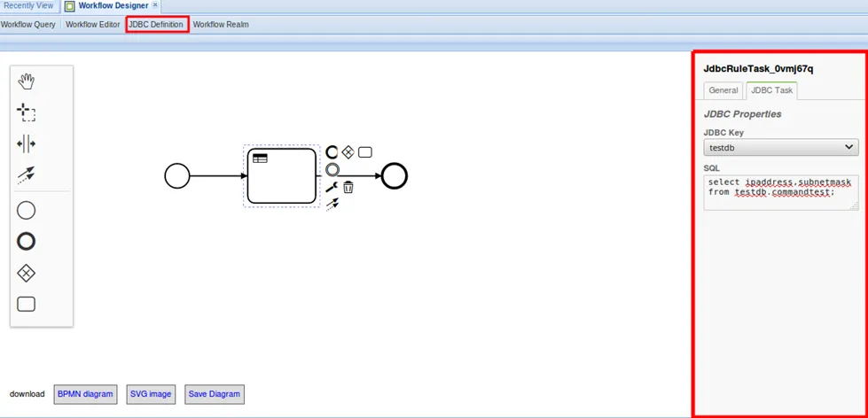Pick the end event shape in palette
The width and height of the screenshot is (868, 418).
click(26, 242)
